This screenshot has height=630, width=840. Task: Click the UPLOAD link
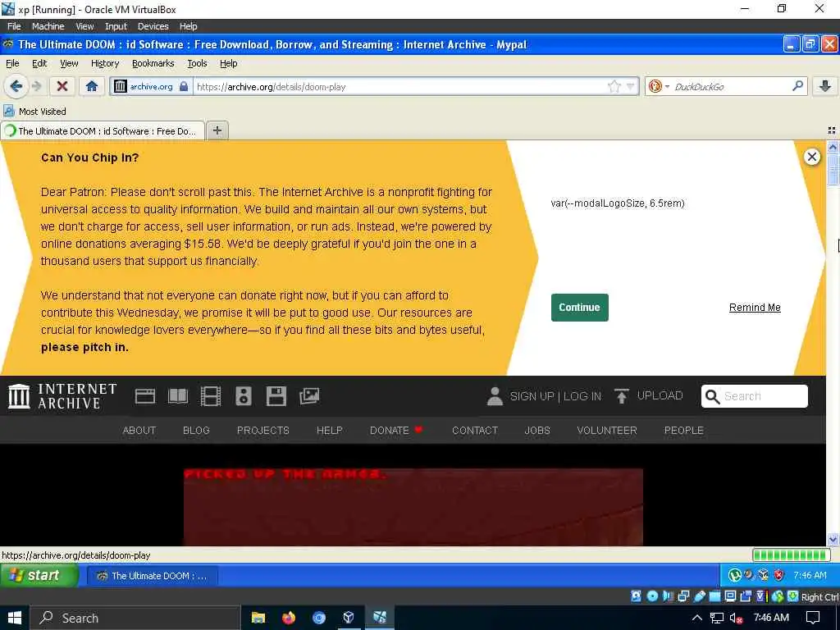tap(660, 395)
